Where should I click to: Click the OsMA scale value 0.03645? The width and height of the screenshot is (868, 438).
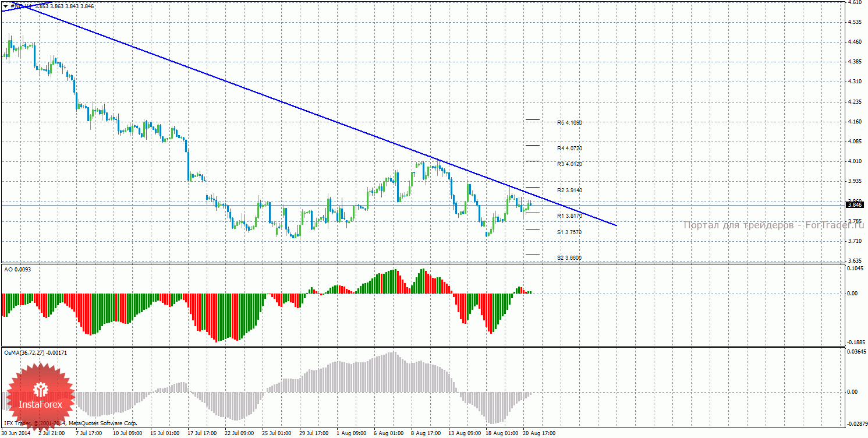point(856,351)
